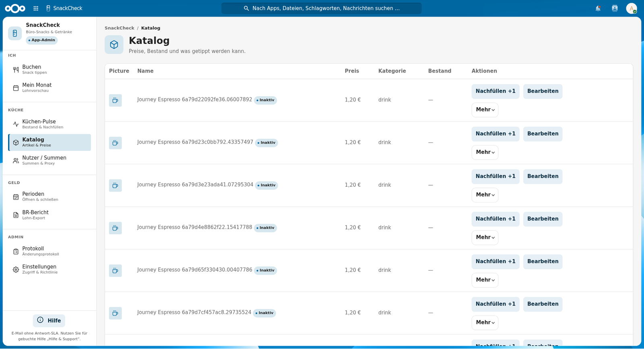
Task: Click the SnackCheck breadcrumb link
Action: tap(120, 28)
